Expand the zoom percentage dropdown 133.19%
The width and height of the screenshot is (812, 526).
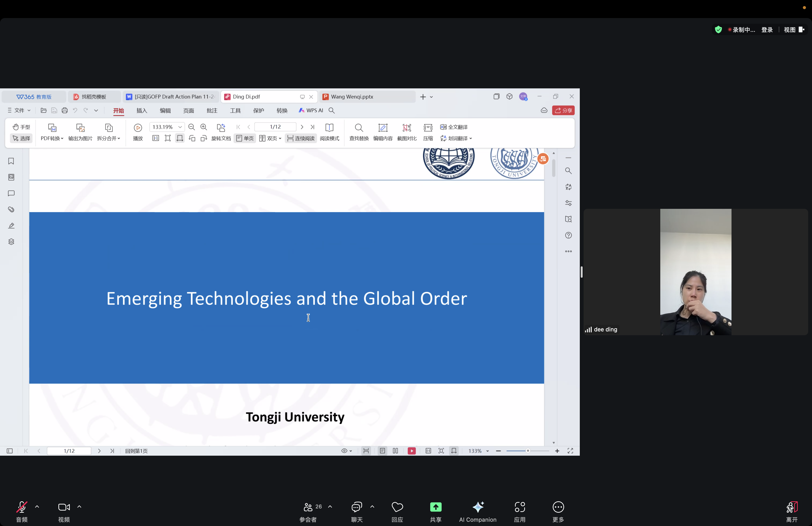tap(180, 127)
